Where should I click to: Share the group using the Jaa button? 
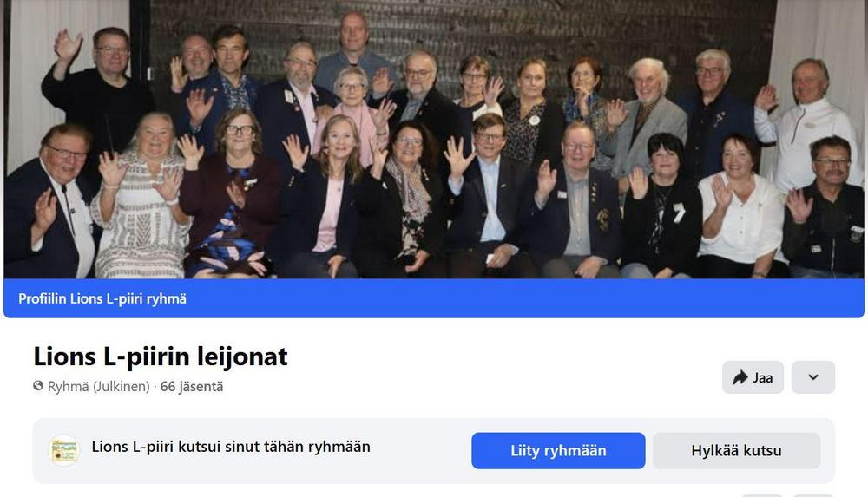tap(753, 377)
